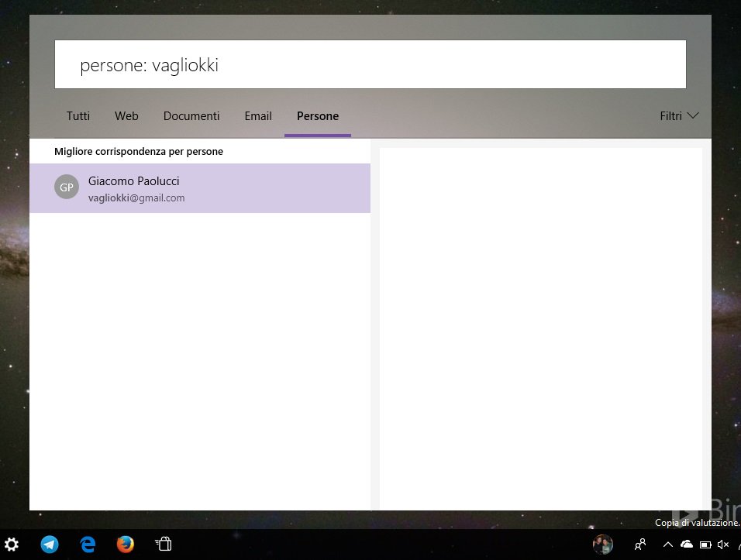Select the Email tab

[x=258, y=116]
